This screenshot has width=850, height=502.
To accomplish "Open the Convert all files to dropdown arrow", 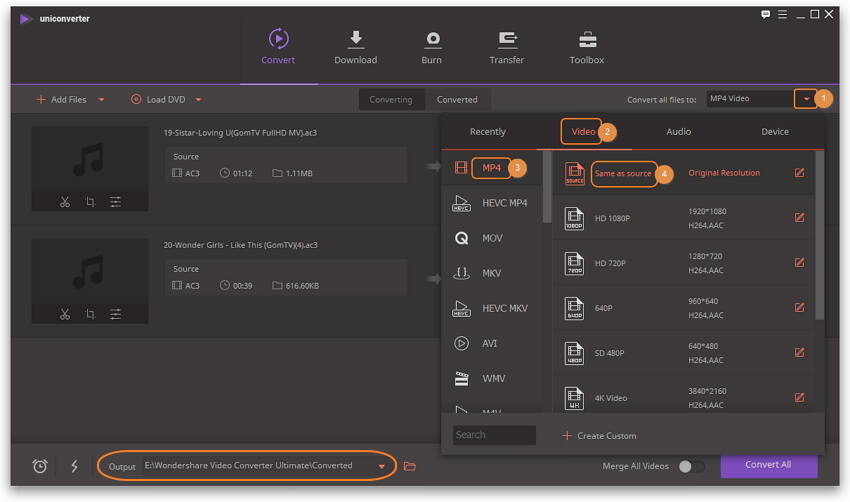I will [x=806, y=99].
